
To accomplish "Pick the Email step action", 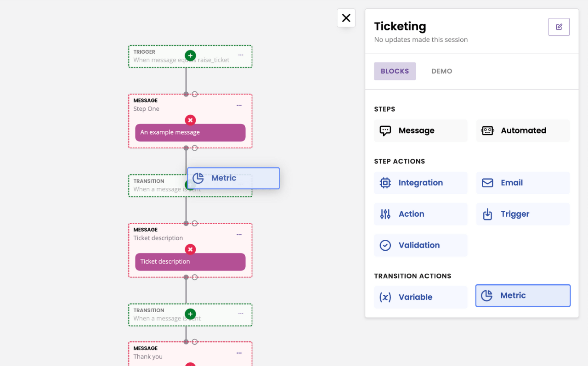I will pos(523,183).
